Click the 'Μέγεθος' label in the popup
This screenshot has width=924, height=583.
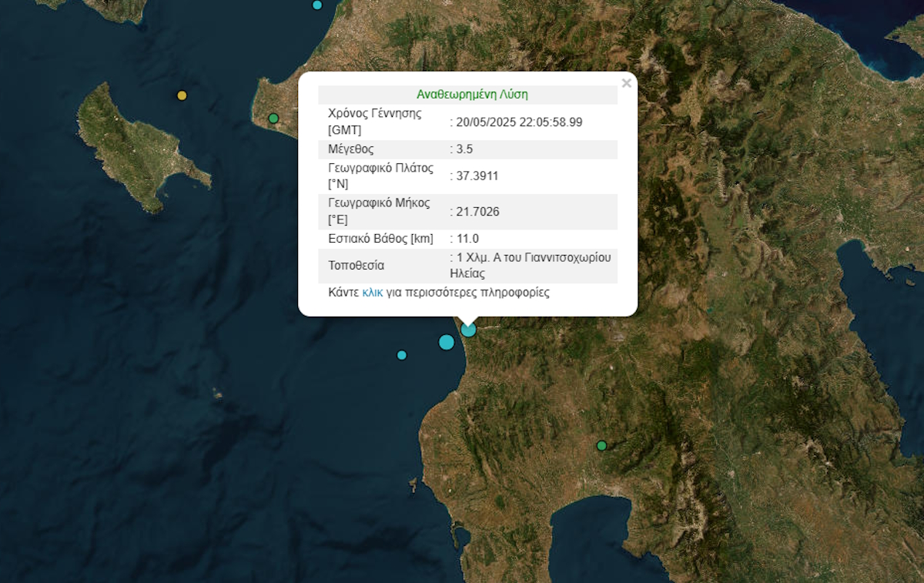pos(351,149)
